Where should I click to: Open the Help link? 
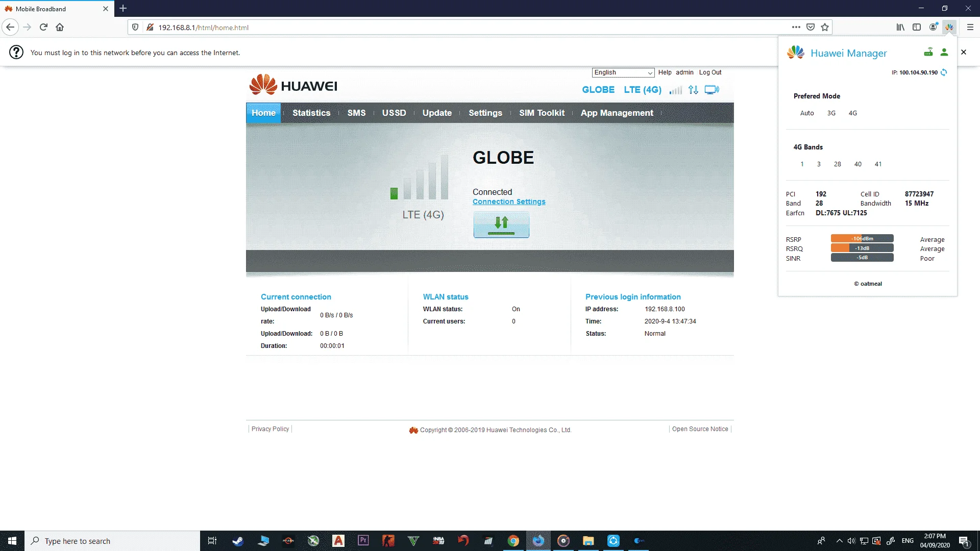(665, 72)
